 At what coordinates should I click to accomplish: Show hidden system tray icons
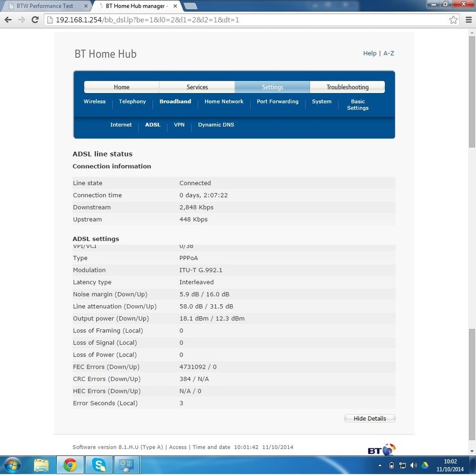point(380,465)
